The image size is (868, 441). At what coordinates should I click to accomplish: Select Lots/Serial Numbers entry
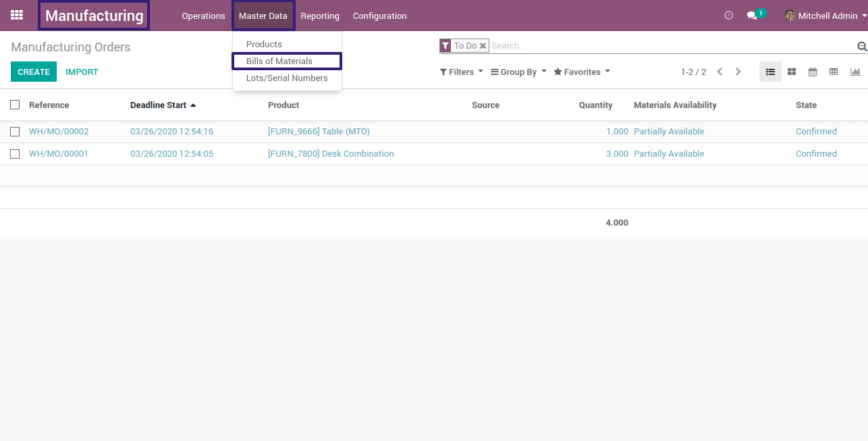287,78
